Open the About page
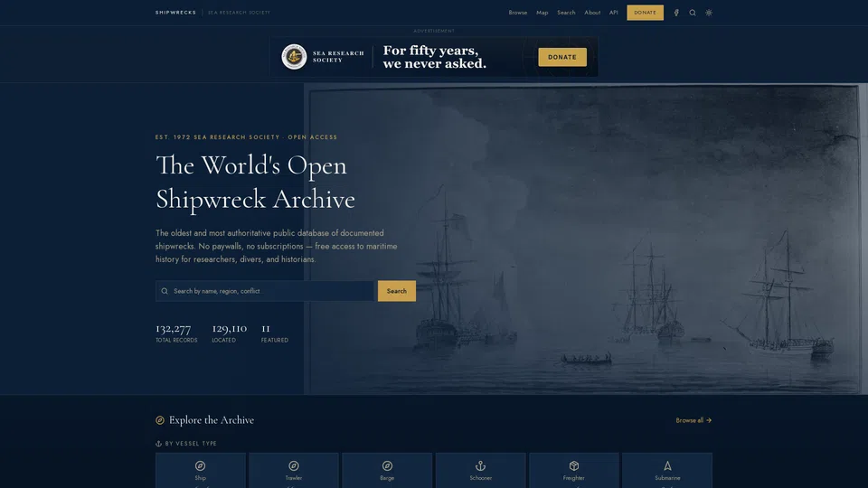868x488 pixels. tap(592, 13)
